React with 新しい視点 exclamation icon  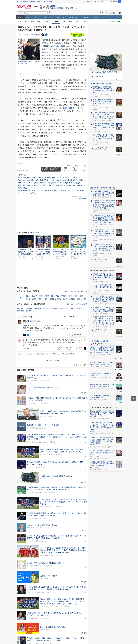point(83,169)
